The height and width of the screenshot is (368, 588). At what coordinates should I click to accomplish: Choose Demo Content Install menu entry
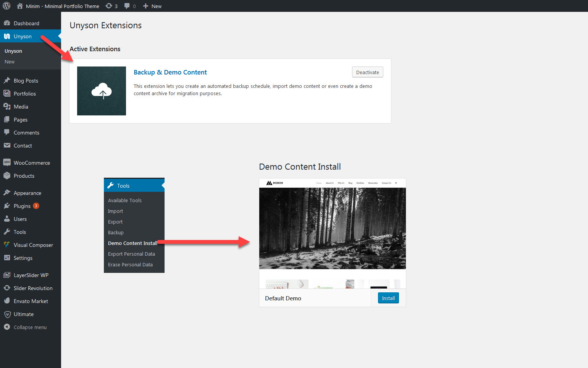pos(132,243)
